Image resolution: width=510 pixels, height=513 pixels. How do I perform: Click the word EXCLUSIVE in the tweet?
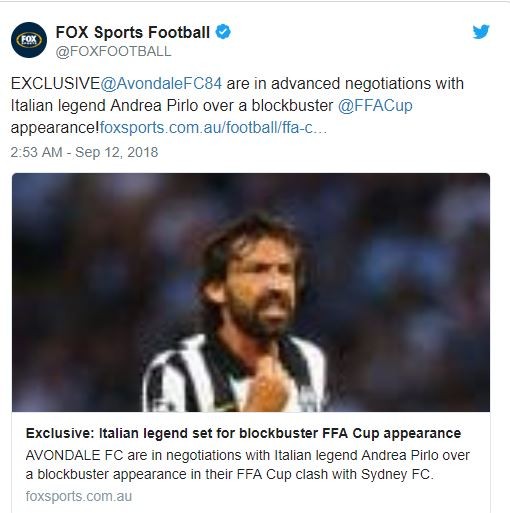55,83
